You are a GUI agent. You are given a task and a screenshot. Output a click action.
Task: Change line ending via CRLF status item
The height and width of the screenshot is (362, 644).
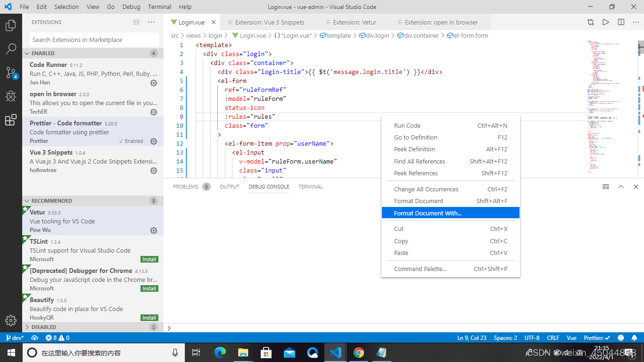pos(553,338)
